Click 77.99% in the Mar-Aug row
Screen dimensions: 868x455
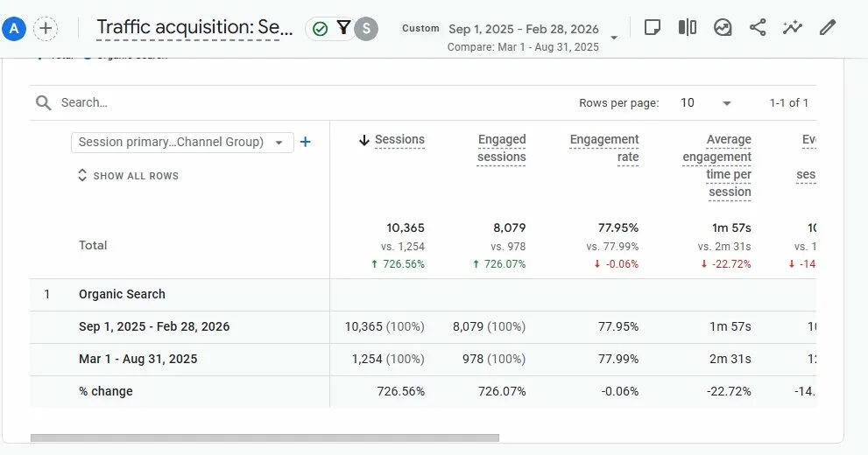click(x=618, y=359)
